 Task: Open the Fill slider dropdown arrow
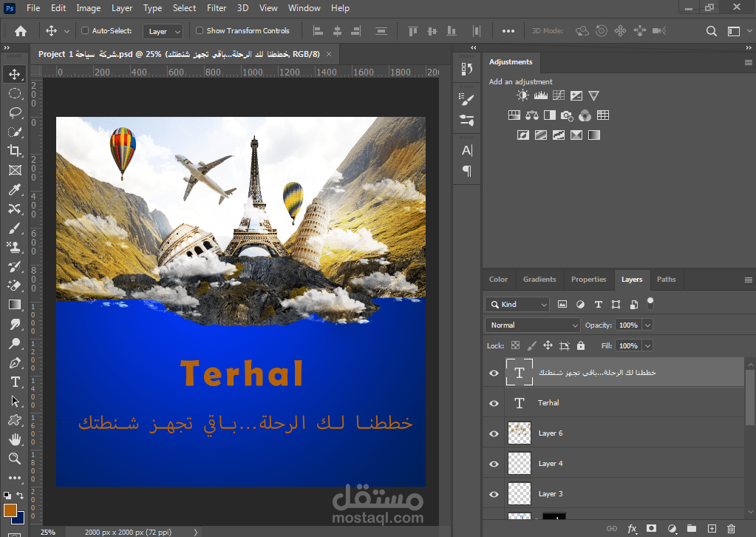coord(647,346)
